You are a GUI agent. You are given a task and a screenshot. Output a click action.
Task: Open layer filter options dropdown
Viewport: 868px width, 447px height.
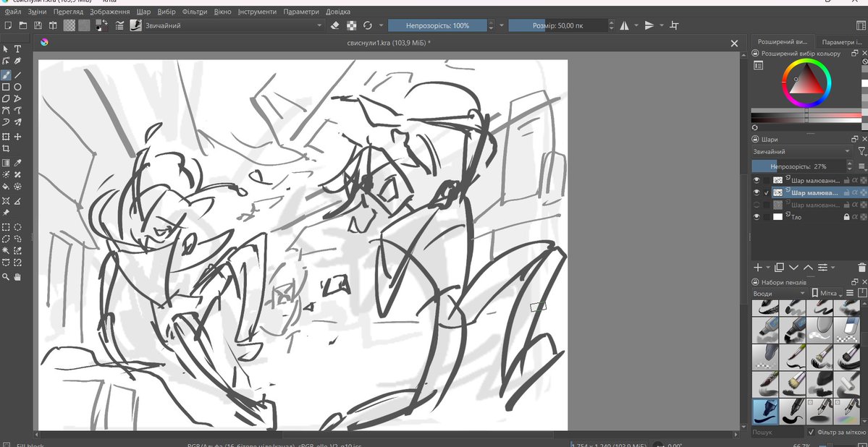click(x=862, y=151)
